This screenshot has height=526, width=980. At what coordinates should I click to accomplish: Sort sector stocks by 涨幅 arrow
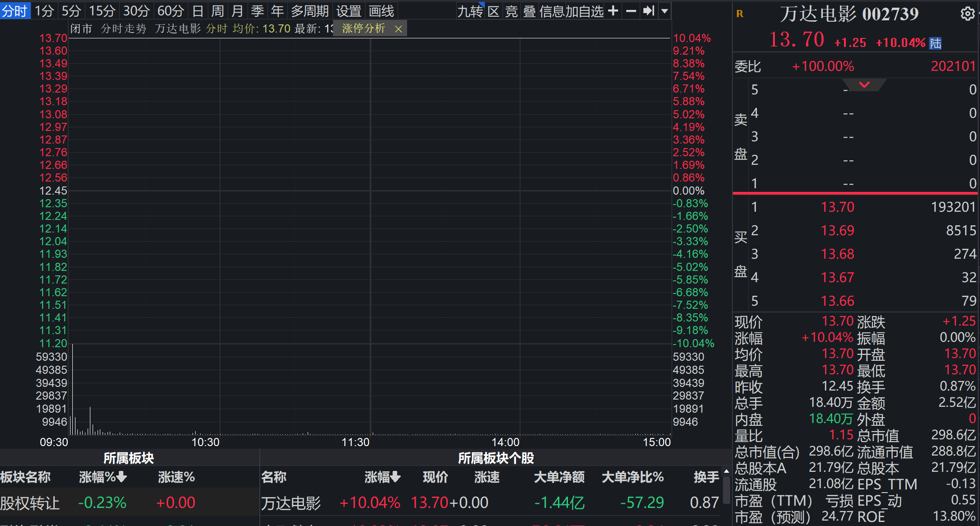point(395,477)
